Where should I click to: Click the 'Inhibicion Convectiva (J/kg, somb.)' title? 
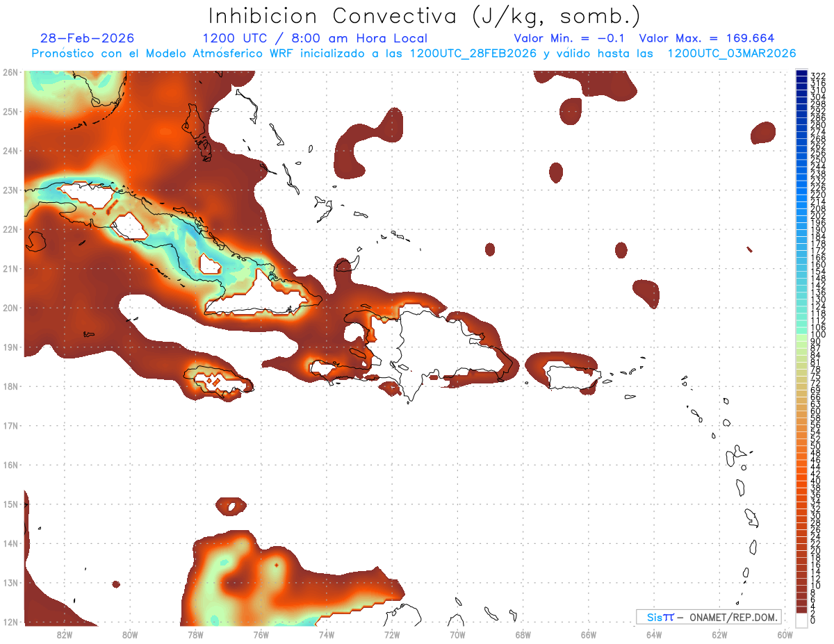coord(425,16)
